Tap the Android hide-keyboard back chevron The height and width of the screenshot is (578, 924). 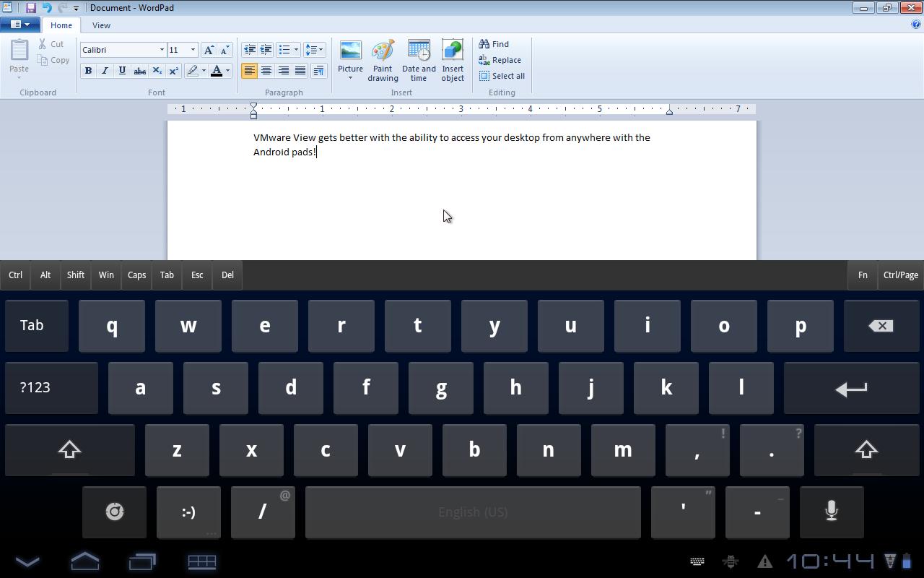coord(27,561)
